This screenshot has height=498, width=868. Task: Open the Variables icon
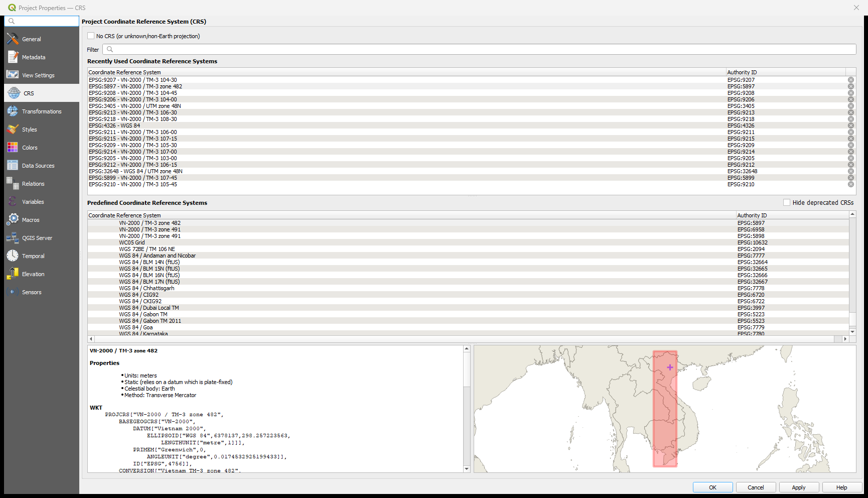point(13,201)
